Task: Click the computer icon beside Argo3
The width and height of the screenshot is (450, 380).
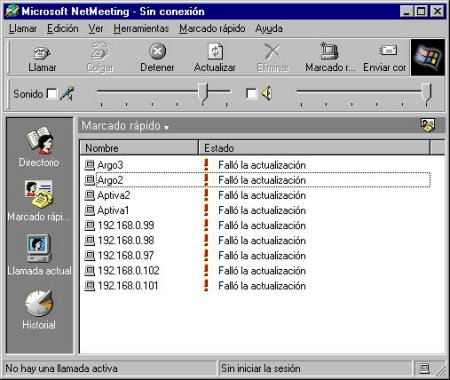Action: coord(89,165)
